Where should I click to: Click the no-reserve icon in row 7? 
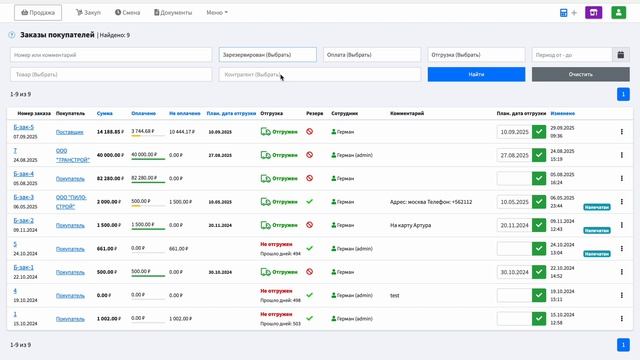310,155
